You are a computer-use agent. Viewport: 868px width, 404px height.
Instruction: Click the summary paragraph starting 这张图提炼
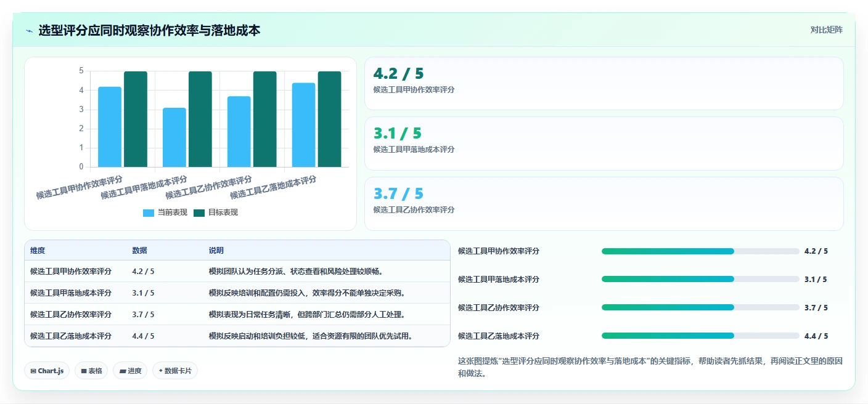click(x=650, y=367)
